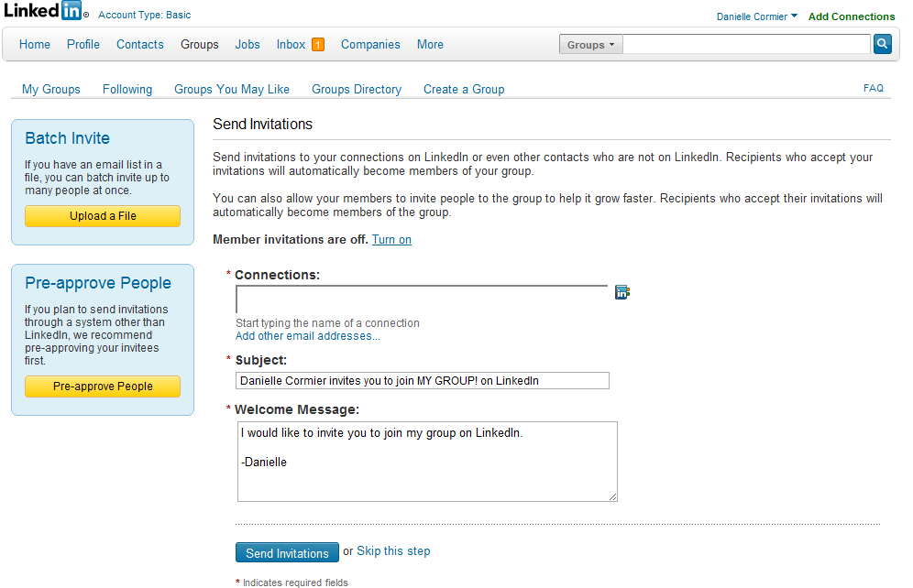The height and width of the screenshot is (588, 913).
Task: Open the Inbox unread count badge
Action: coord(318,45)
